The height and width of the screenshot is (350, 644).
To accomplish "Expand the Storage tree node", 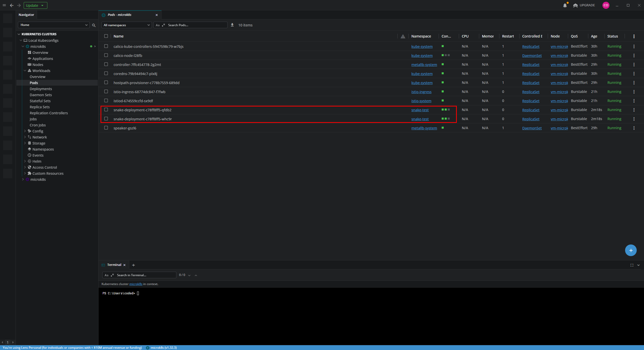I will tap(25, 143).
